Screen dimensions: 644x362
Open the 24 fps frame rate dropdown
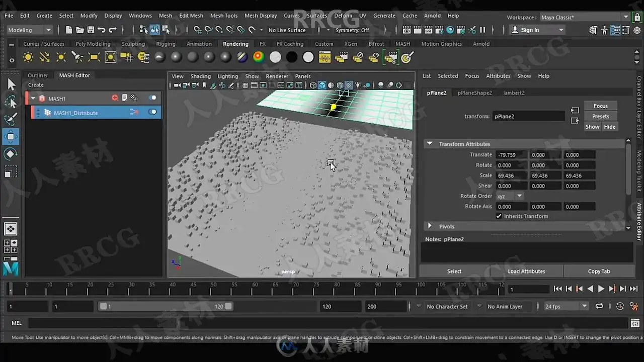[566, 306]
